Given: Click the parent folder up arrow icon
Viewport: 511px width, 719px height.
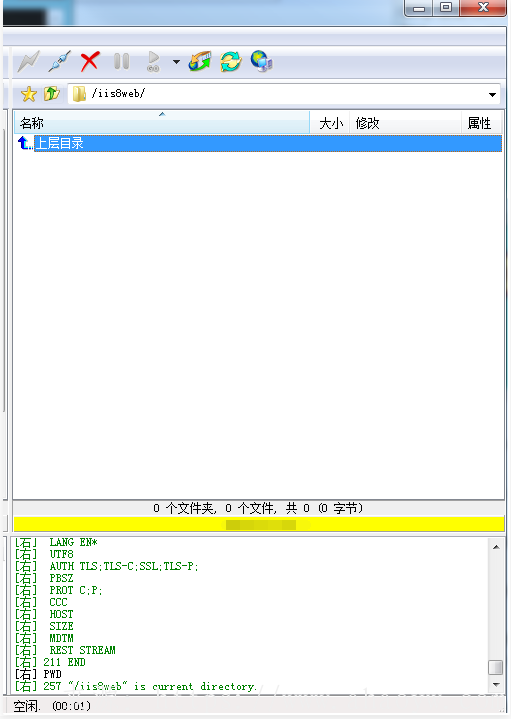Looking at the screenshot, I should coord(52,94).
